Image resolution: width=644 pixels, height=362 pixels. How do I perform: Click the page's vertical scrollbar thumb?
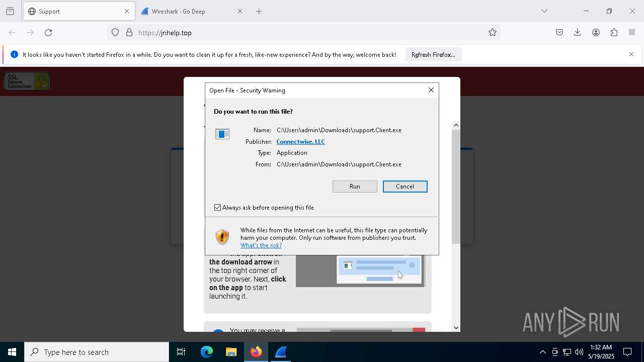coord(456,187)
